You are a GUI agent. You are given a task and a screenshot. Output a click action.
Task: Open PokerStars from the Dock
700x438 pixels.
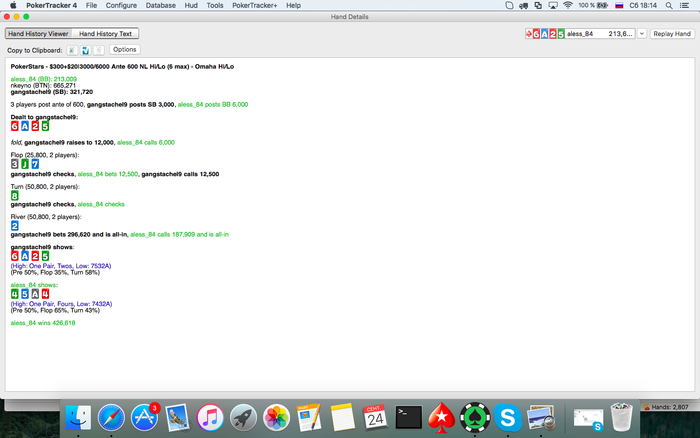pyautogui.click(x=442, y=418)
